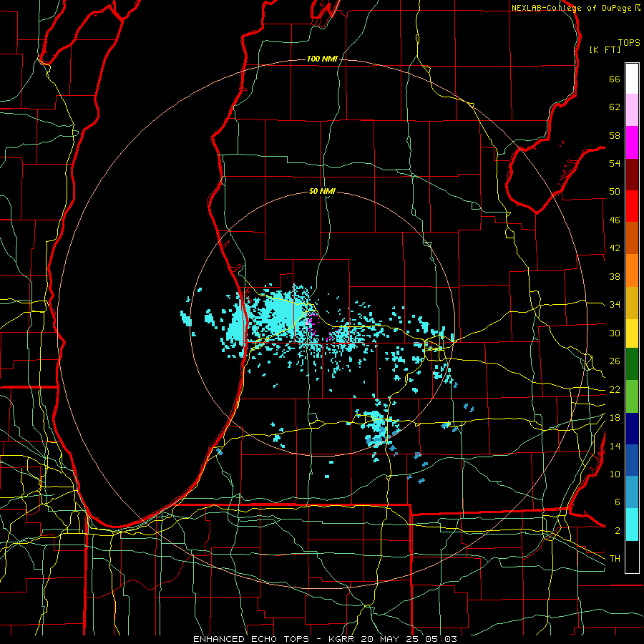Click the '100 NMI' range ring label
The width and height of the screenshot is (644, 644).
(322, 59)
